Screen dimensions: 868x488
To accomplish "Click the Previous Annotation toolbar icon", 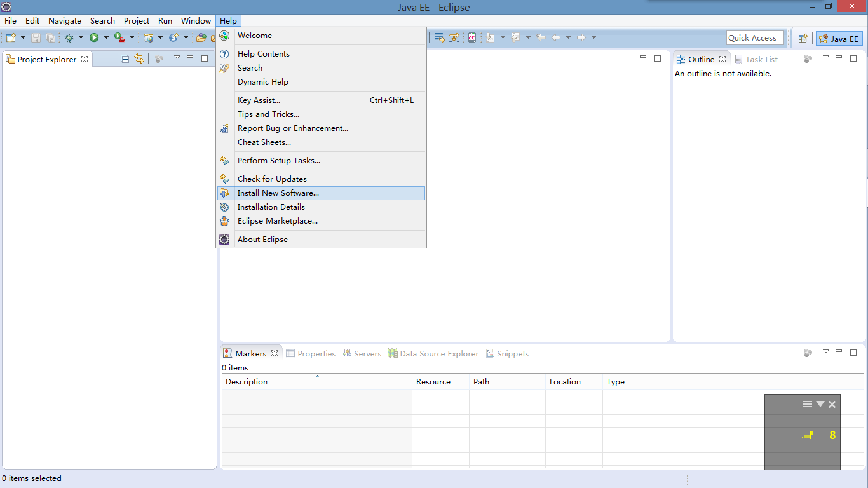I will tap(515, 37).
